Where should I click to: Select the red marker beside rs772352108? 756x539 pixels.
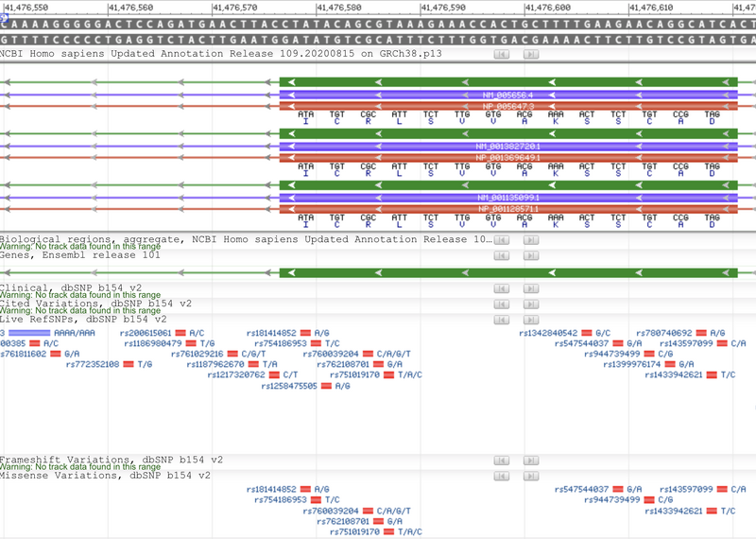[129, 364]
